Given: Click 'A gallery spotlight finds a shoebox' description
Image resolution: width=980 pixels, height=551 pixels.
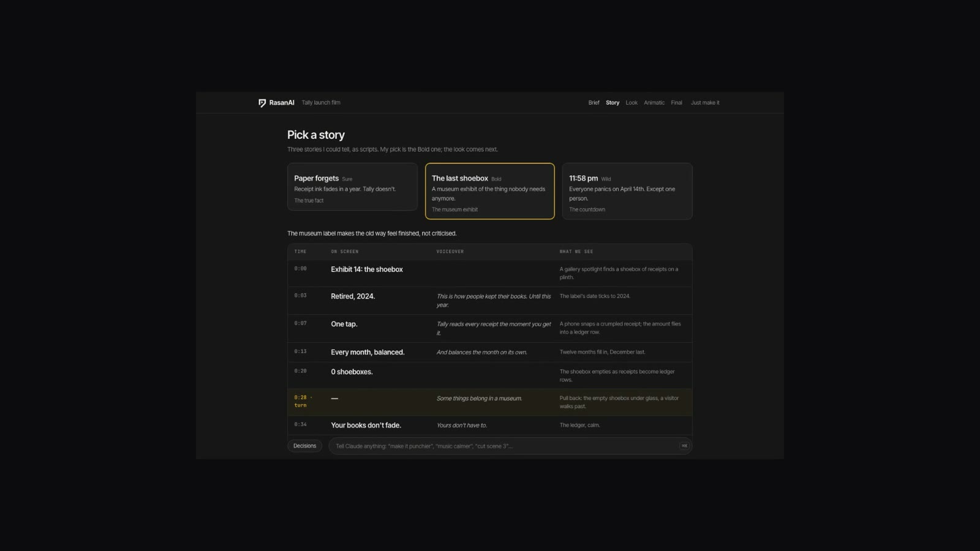Looking at the screenshot, I should pos(619,273).
